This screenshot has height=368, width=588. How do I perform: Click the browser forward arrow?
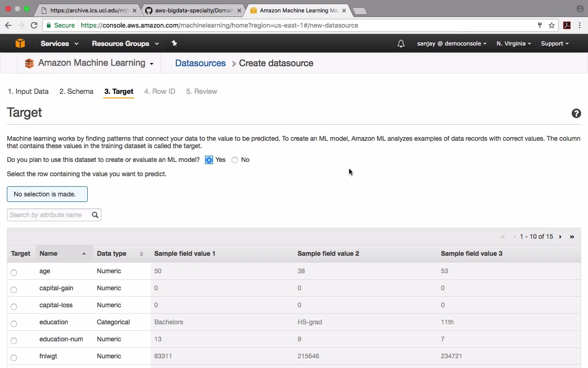point(21,25)
